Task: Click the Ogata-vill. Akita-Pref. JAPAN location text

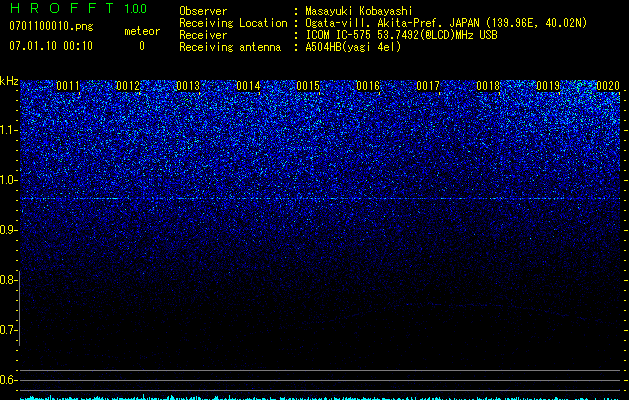Action: (446, 23)
